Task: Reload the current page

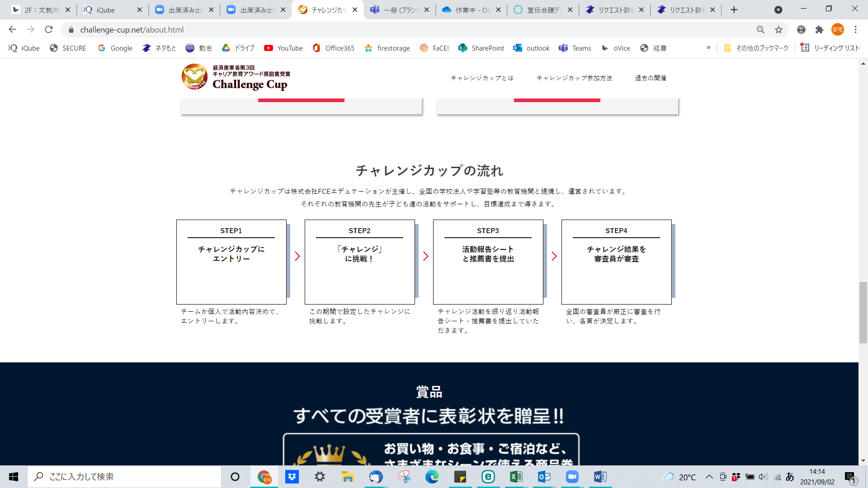Action: 49,30
